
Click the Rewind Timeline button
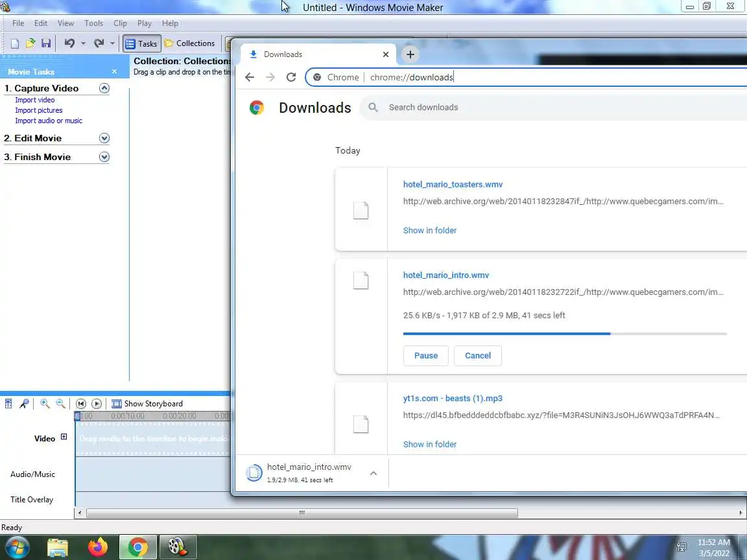click(81, 404)
